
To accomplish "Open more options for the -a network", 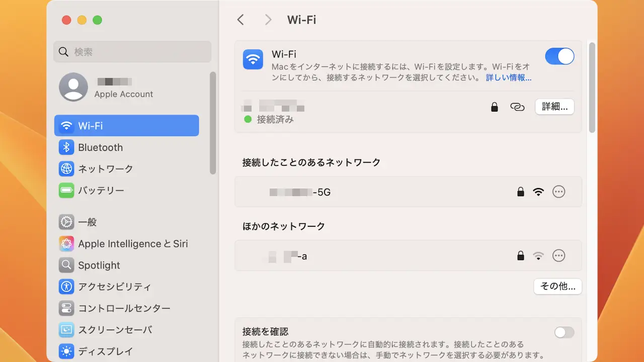I will click(558, 256).
